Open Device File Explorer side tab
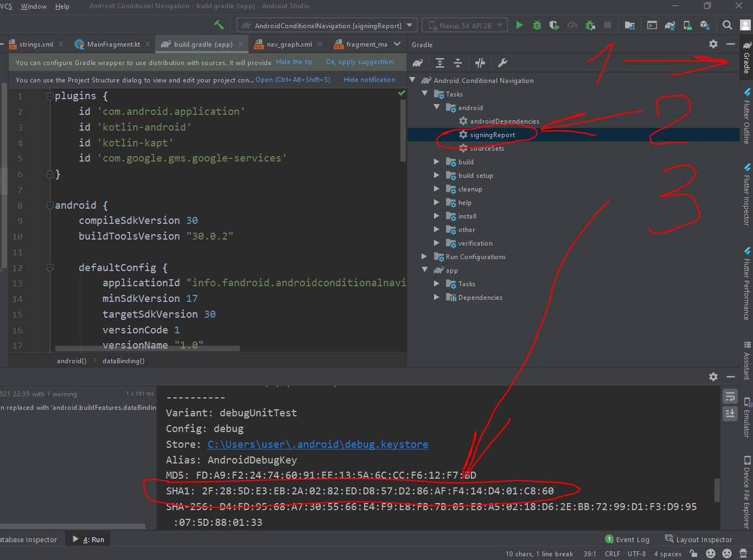The height and width of the screenshot is (560, 753). tap(746, 492)
